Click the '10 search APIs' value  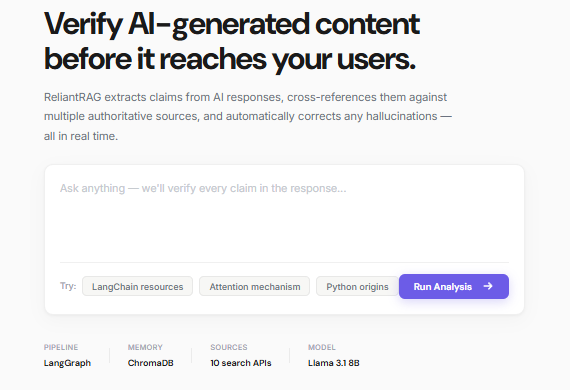241,363
